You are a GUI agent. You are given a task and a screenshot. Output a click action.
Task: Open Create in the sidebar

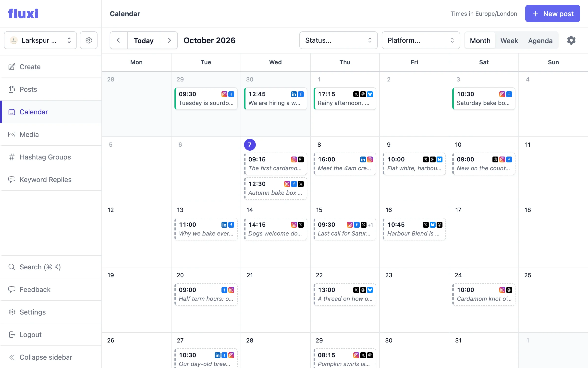click(x=51, y=67)
